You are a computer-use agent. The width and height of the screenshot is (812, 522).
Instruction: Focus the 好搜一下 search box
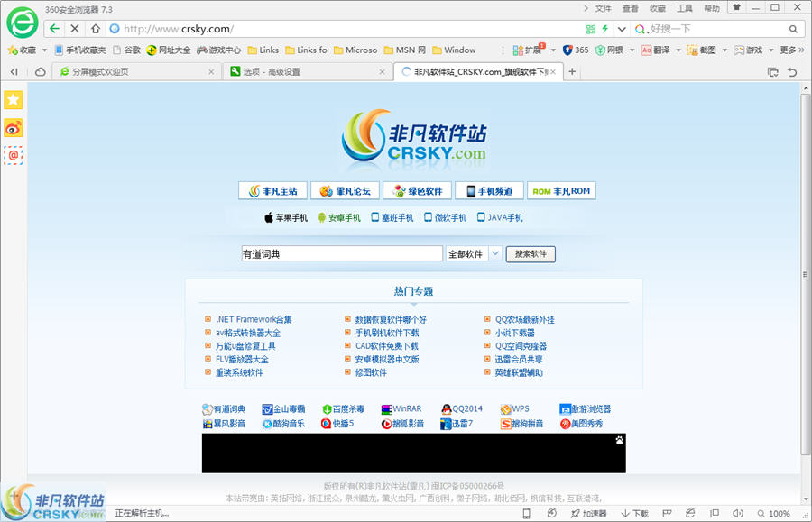pyautogui.click(x=717, y=30)
